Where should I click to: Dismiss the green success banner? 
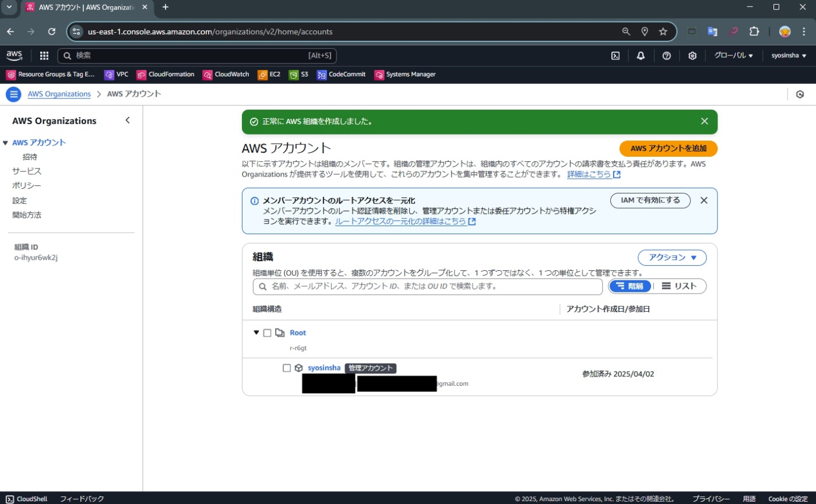click(705, 121)
